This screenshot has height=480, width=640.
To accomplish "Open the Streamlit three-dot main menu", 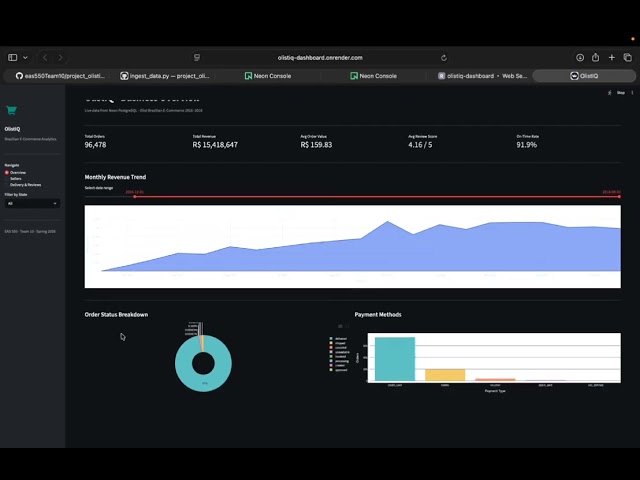I will tap(632, 93).
